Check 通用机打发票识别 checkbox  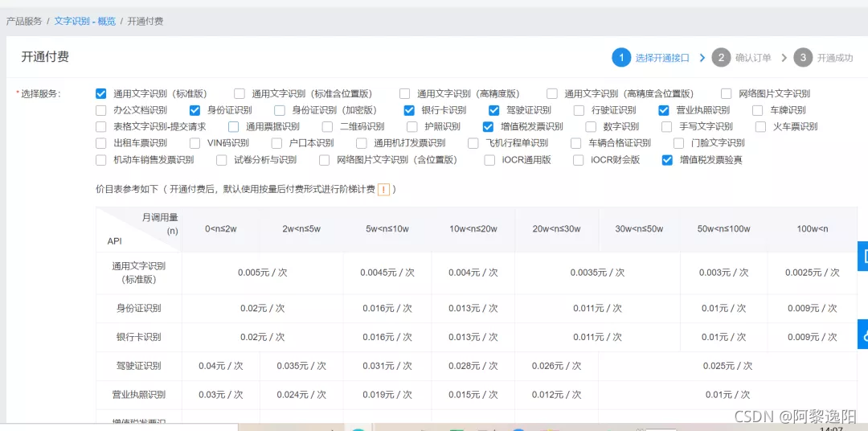(362, 143)
